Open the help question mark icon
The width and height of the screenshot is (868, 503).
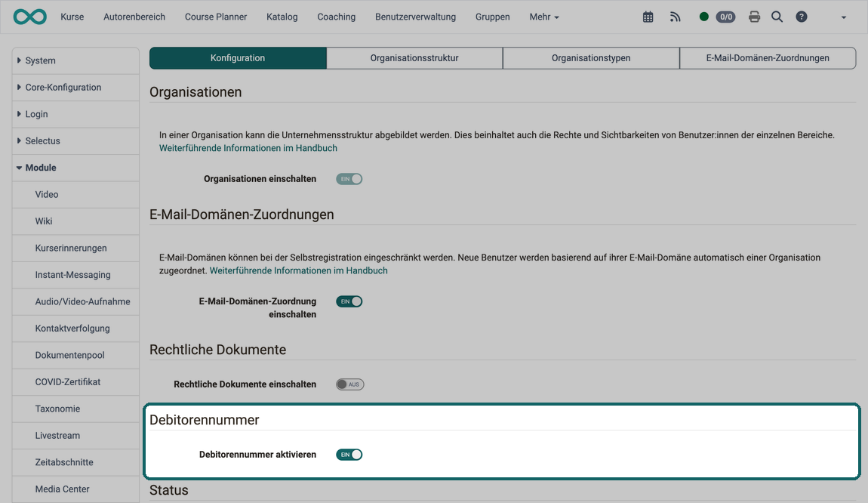tap(801, 17)
